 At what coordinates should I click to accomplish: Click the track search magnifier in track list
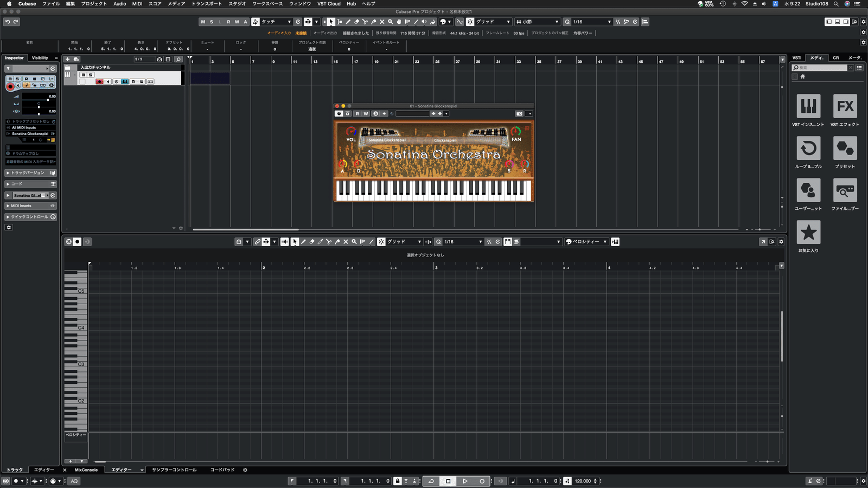coord(178,59)
